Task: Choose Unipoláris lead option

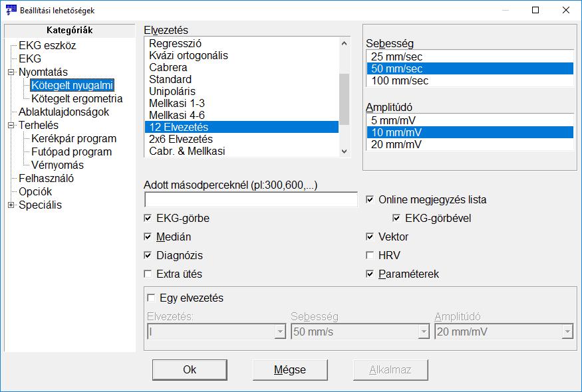Action: coord(241,91)
